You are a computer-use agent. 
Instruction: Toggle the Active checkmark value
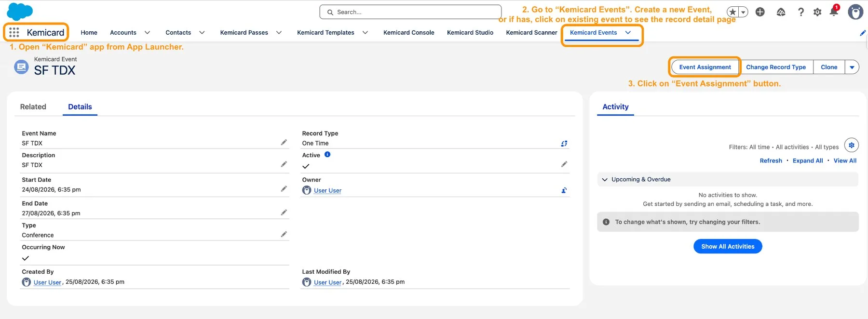pyautogui.click(x=306, y=166)
